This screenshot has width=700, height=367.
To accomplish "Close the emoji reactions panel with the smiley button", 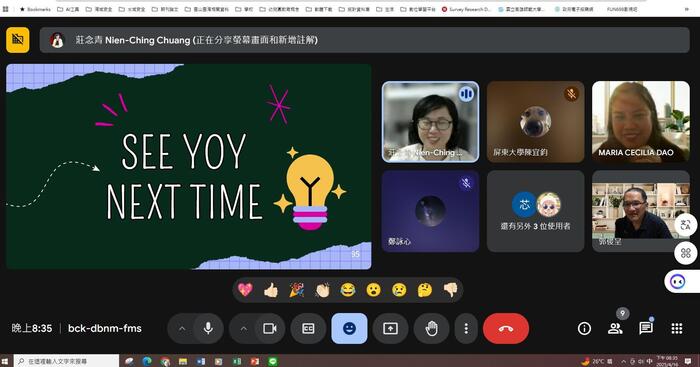I will coord(350,329).
